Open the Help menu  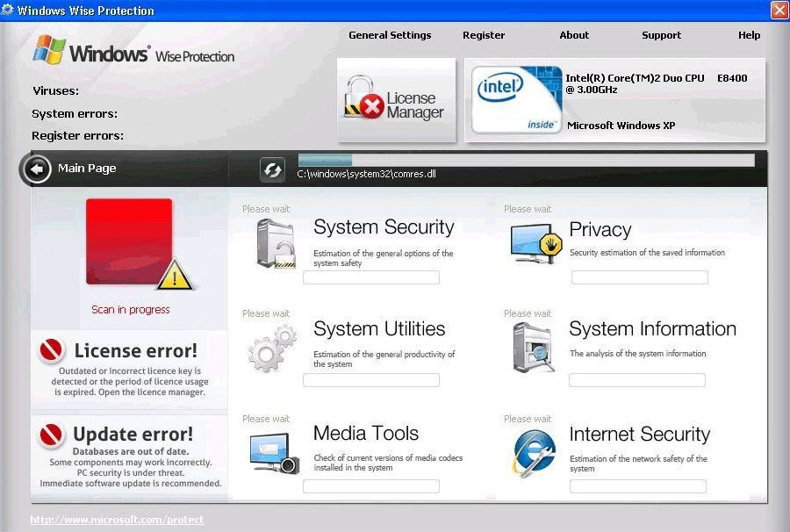coord(749,35)
